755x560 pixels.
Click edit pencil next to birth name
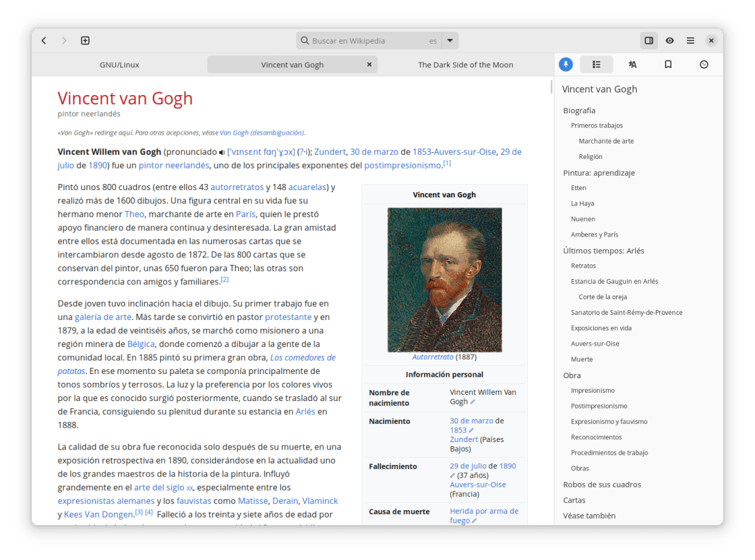coord(473,402)
